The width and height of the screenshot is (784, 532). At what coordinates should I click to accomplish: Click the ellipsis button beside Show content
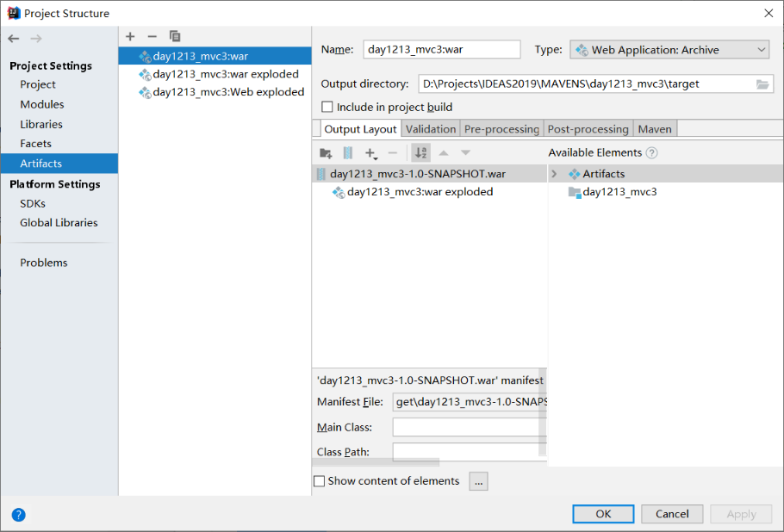pyautogui.click(x=478, y=481)
